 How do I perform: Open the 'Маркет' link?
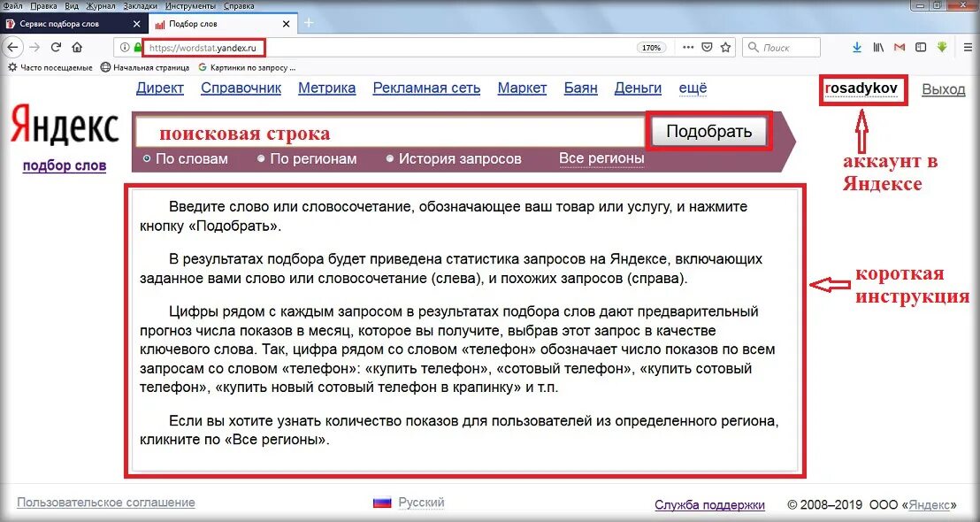[x=522, y=88]
